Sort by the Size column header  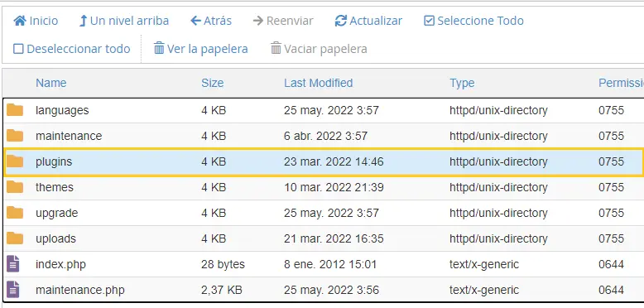[x=213, y=83]
